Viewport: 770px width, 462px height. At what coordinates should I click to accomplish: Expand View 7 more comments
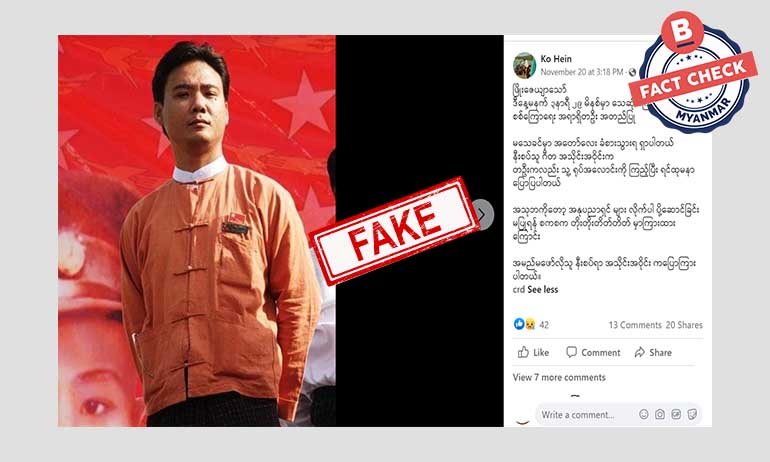(x=559, y=378)
